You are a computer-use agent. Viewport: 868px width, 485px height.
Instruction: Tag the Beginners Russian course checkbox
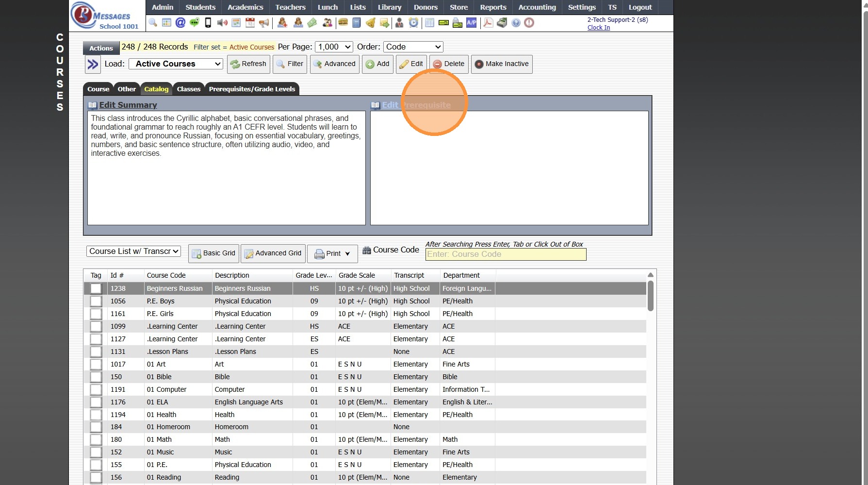96,288
